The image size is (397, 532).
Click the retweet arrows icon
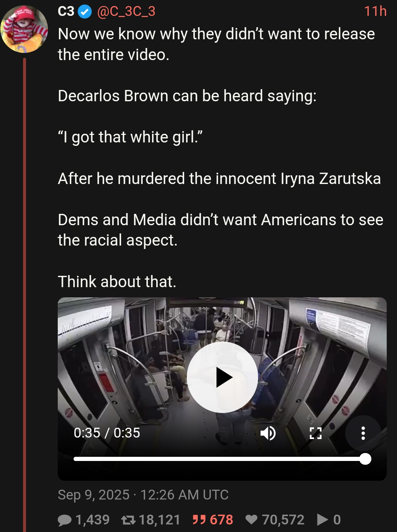pos(128,520)
